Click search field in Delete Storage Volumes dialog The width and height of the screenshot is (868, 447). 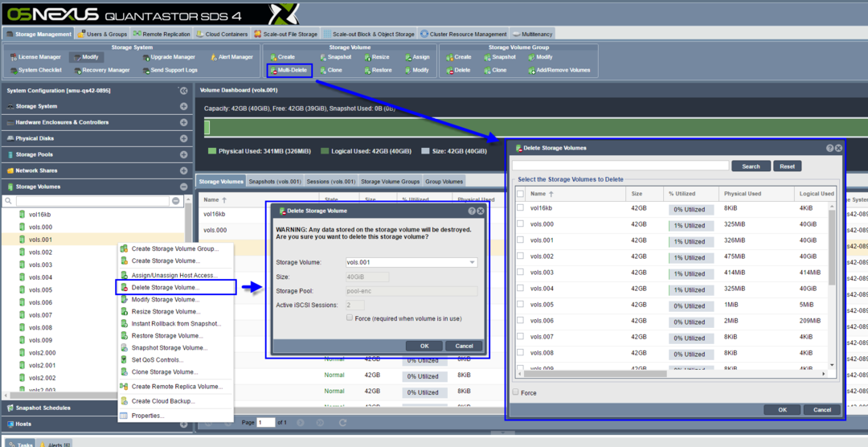[x=620, y=166]
